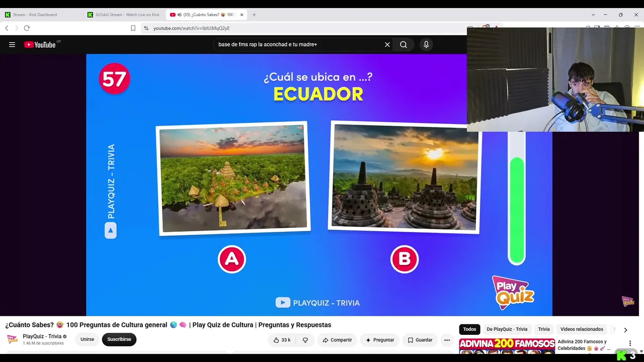Screen dimensions: 644x362
Task: Clear the YouTube search box text
Action: (x=387, y=45)
